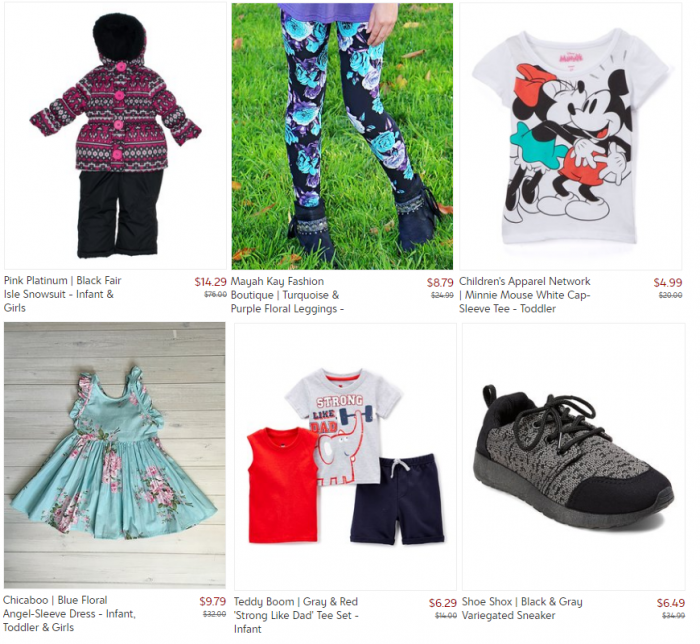Select the $6.49 sneaker price
This screenshot has width=700, height=644.
coord(671,603)
